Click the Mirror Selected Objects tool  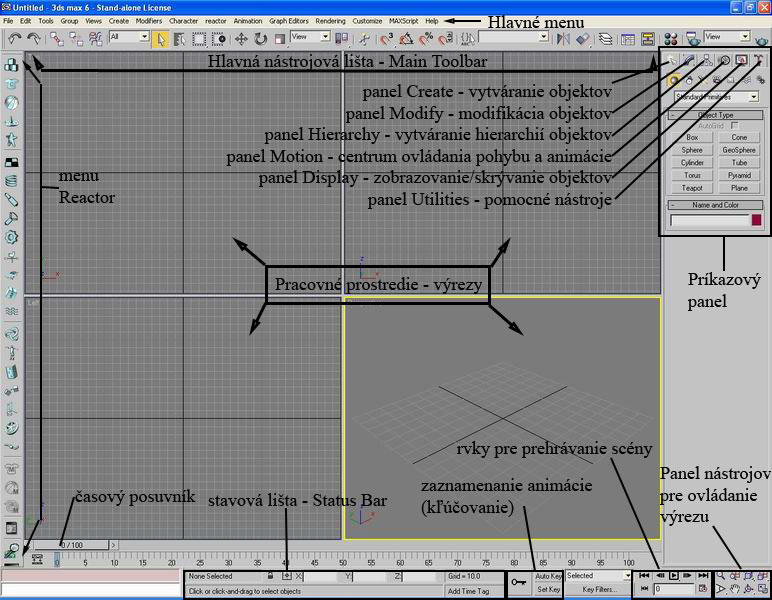563,39
